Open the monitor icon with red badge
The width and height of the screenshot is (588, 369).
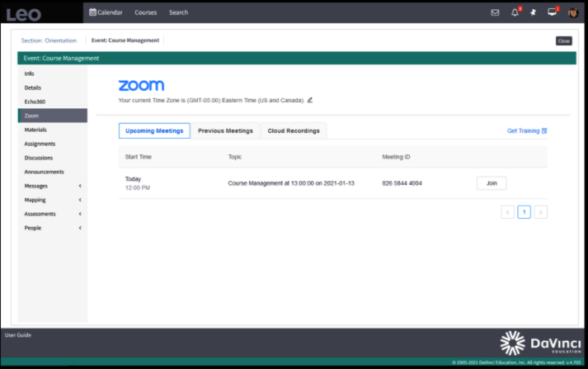pyautogui.click(x=552, y=12)
